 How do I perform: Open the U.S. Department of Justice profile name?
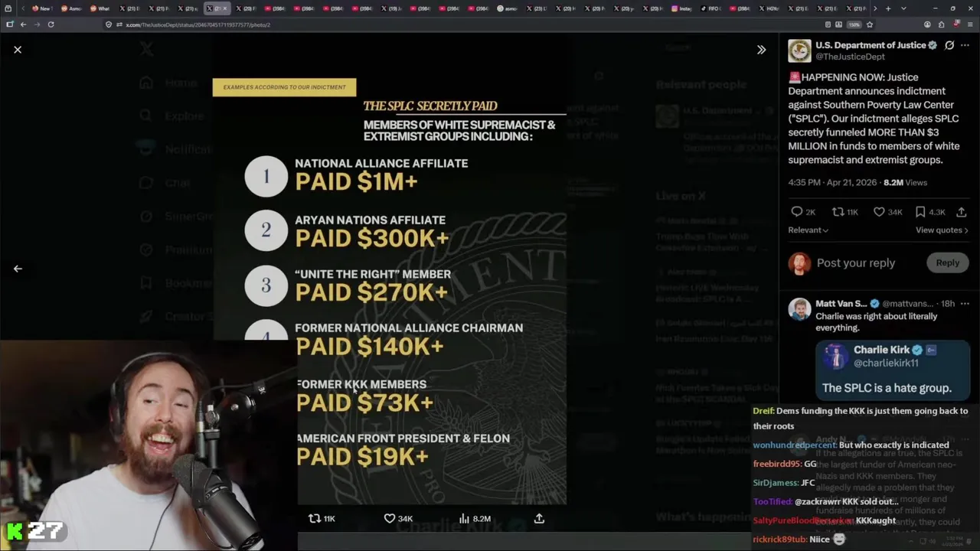point(871,45)
